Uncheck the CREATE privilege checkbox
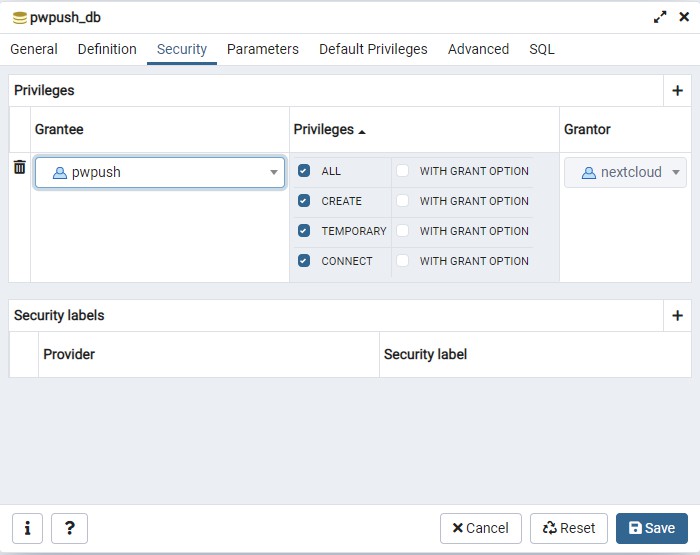The image size is (700, 555). click(x=304, y=201)
